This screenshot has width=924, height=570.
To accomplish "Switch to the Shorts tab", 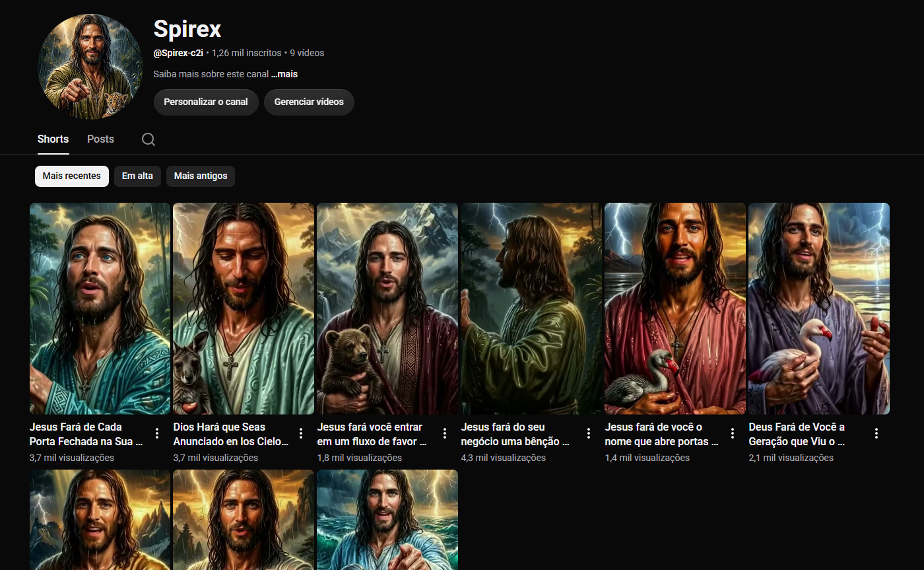I will click(53, 139).
